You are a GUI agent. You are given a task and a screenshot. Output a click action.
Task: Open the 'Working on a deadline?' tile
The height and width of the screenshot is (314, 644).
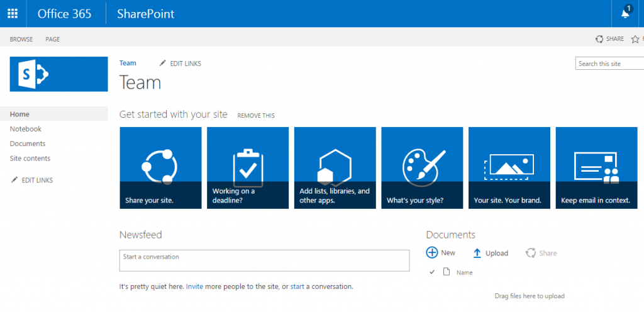248,167
